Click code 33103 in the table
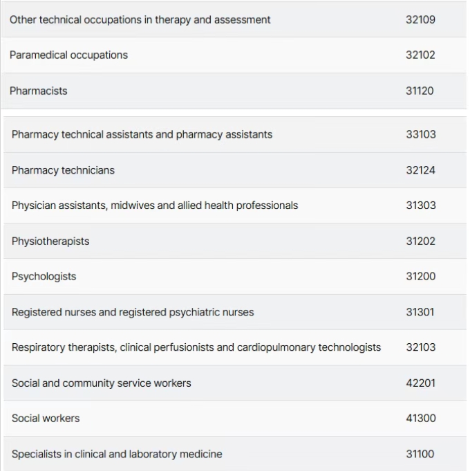The image size is (470, 476). coord(421,134)
